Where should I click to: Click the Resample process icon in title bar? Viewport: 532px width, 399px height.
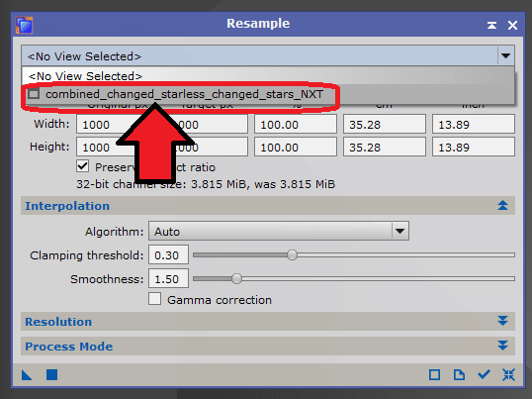pos(24,25)
